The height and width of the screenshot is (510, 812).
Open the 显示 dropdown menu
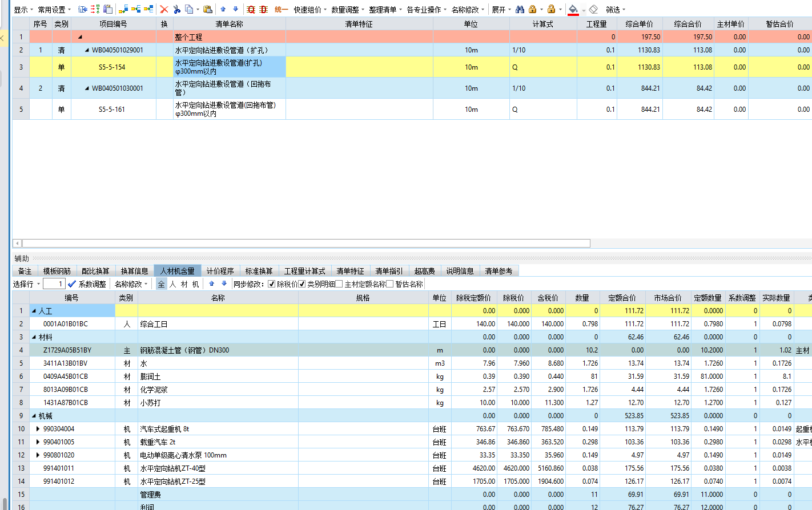[23, 10]
